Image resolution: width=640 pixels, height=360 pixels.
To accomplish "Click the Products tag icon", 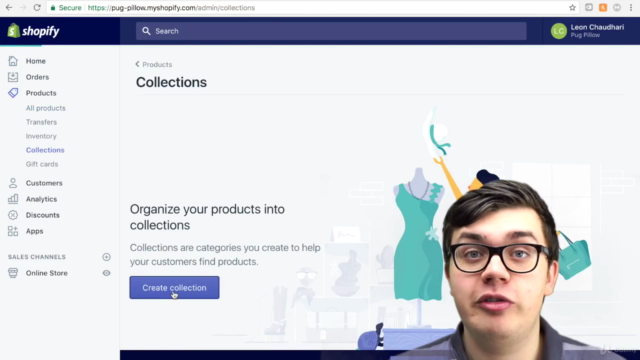I will [x=13, y=93].
